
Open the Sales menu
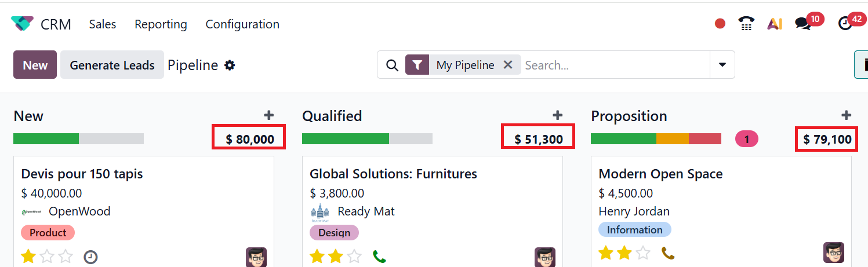coord(103,24)
